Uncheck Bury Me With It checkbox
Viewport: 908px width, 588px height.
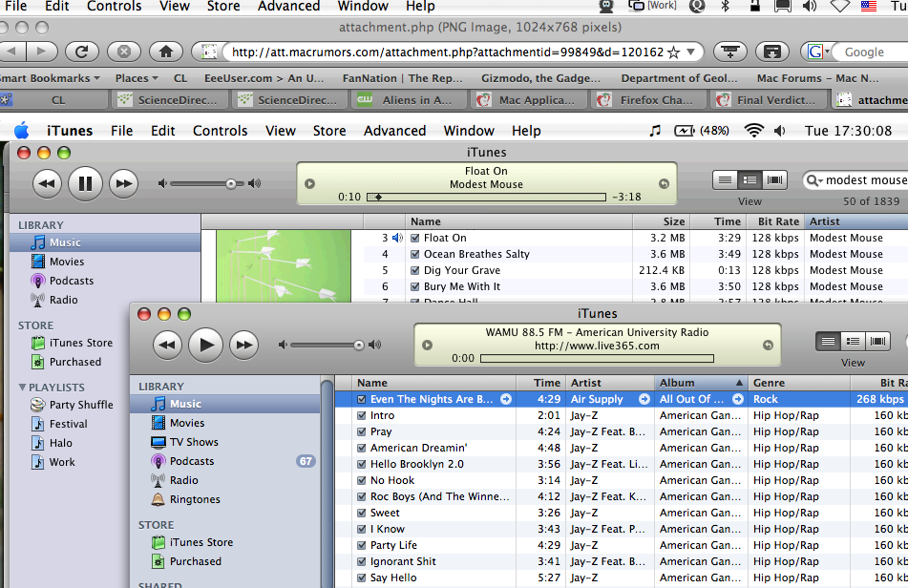414,286
